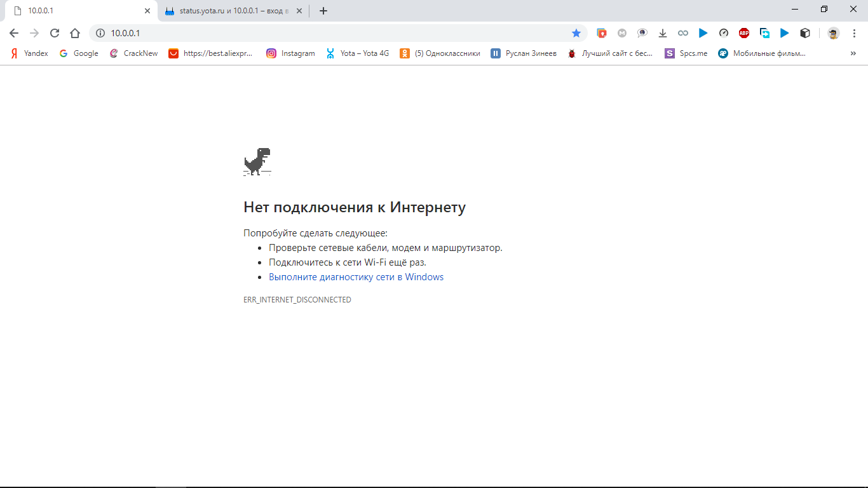Go back to the previous page
868x488 pixels.
14,33
